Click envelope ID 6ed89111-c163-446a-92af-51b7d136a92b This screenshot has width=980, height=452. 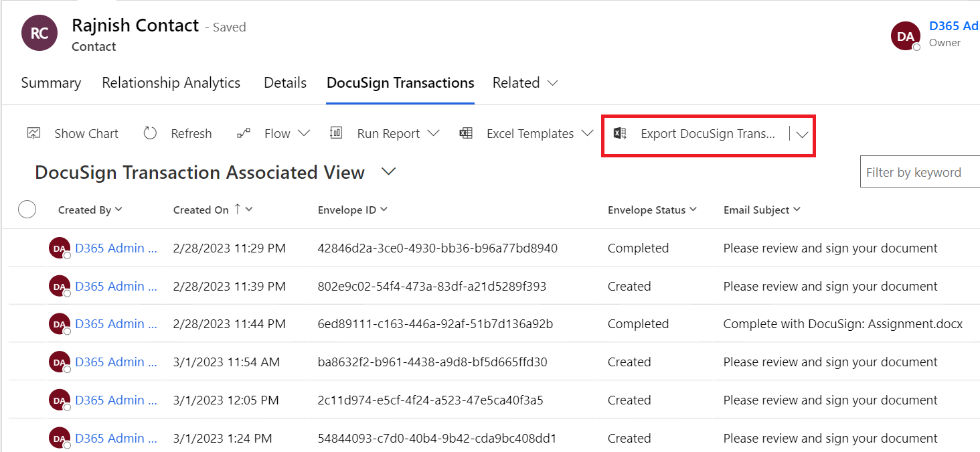436,324
